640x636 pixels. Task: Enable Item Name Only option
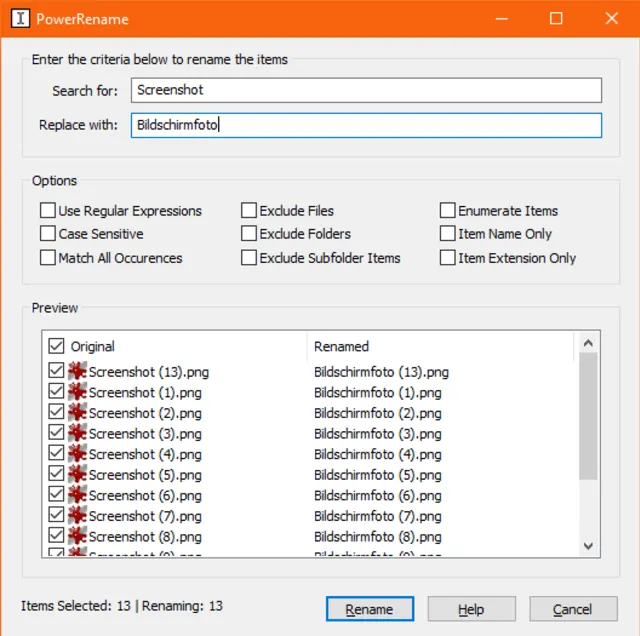pos(448,234)
